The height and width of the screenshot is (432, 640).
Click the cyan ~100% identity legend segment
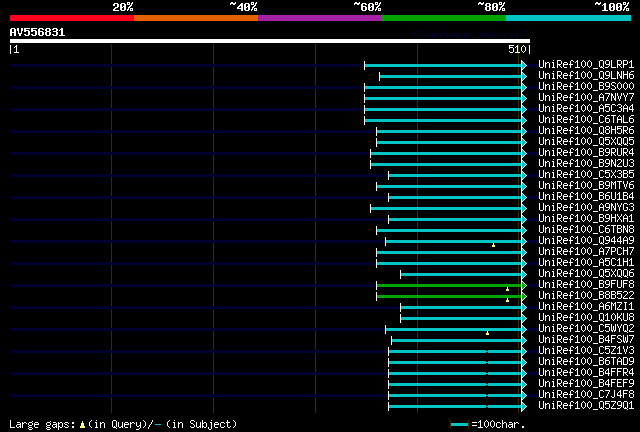pyautogui.click(x=569, y=18)
